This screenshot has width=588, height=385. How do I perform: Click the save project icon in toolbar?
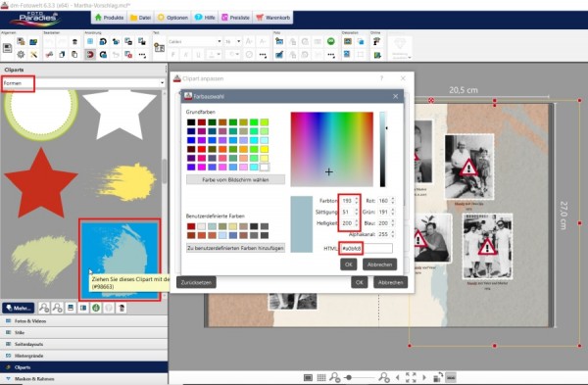[7, 48]
